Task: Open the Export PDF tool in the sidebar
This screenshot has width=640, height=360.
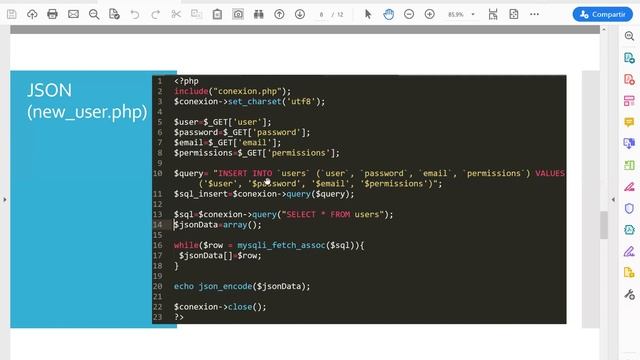Action: coord(629,58)
